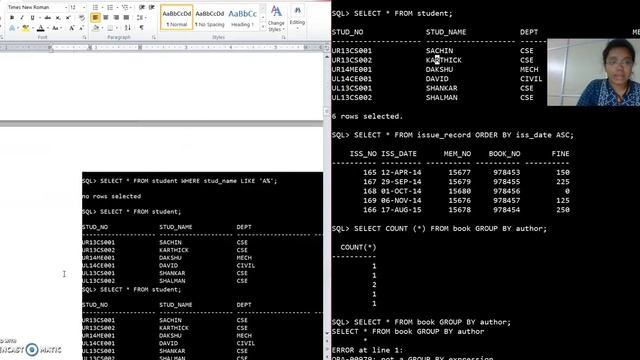Expand the highlight color dropdown arrow
This screenshot has height=360, width=640.
32,28
